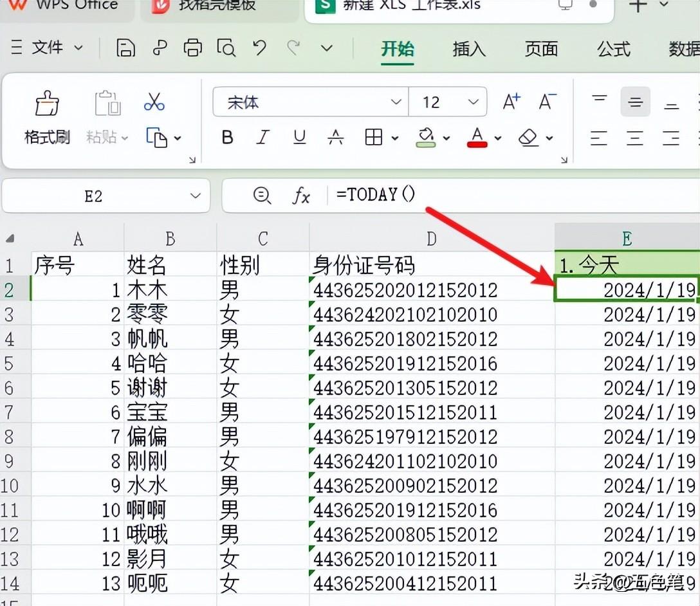The image size is (700, 606).
Task: Switch to the 公式 (Formulas) tab
Action: (x=614, y=49)
